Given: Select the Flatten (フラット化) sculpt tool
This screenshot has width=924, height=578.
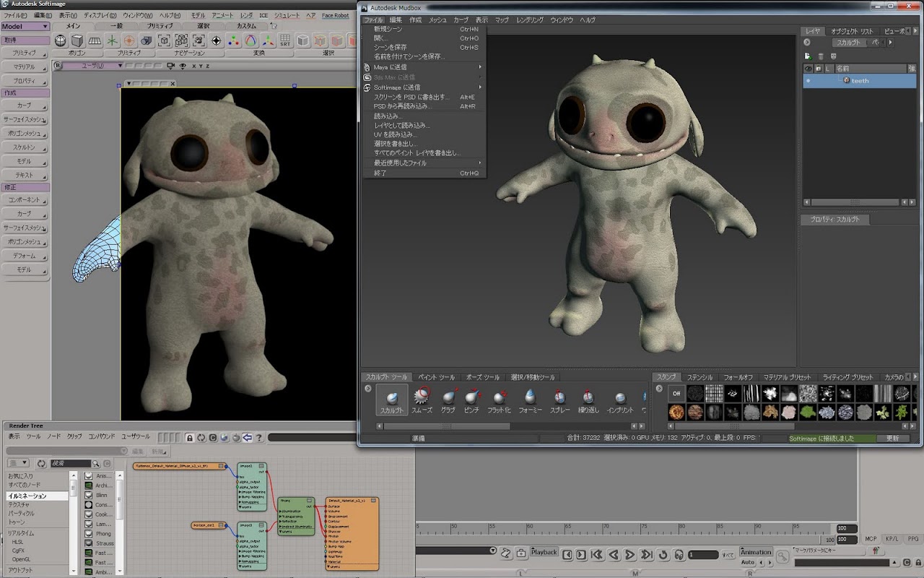Looking at the screenshot, I should coord(499,400).
